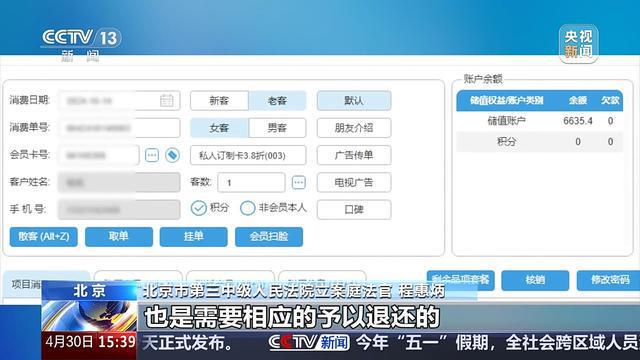Click the blue round card-tag icon
This screenshot has height=360, width=640.
[x=172, y=155]
